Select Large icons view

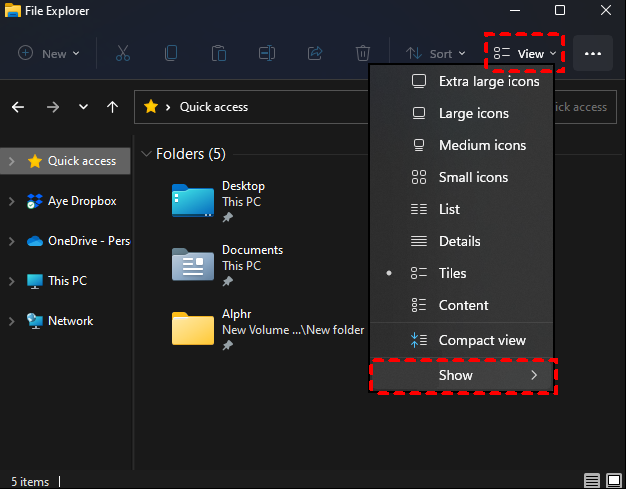[461, 113]
